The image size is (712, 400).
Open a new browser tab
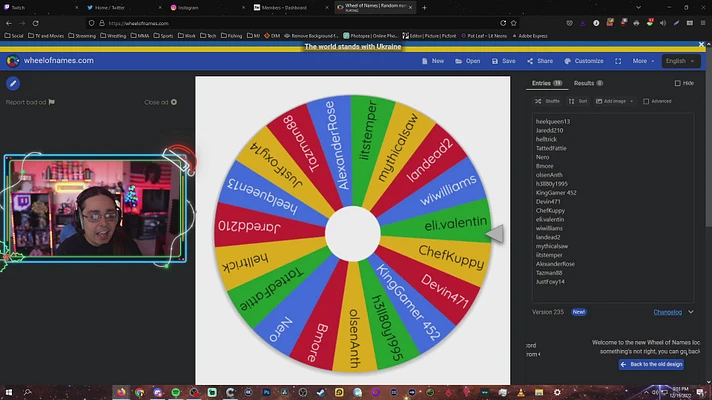tap(424, 7)
